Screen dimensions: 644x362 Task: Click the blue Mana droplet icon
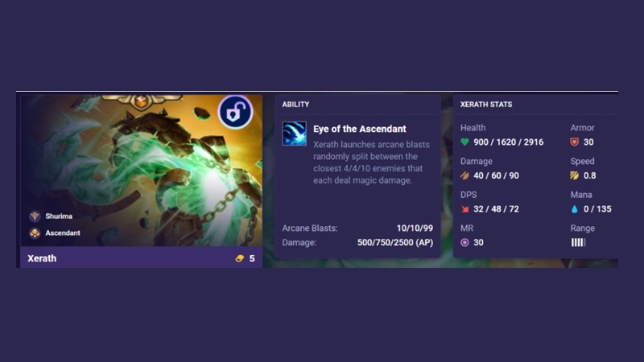click(x=574, y=209)
